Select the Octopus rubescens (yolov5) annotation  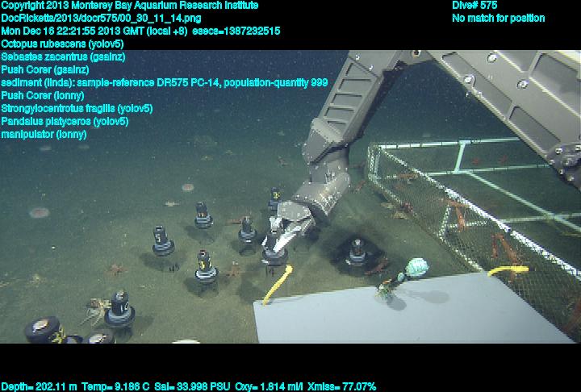pyautogui.click(x=62, y=44)
